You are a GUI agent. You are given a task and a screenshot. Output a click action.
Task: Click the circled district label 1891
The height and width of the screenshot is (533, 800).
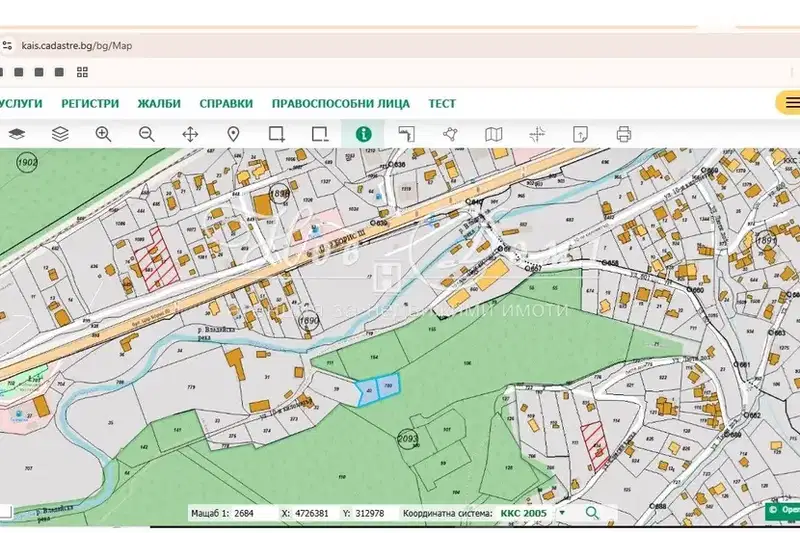766,240
